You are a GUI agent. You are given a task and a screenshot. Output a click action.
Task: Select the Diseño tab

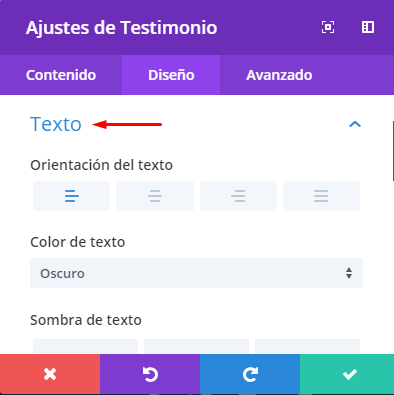[171, 75]
